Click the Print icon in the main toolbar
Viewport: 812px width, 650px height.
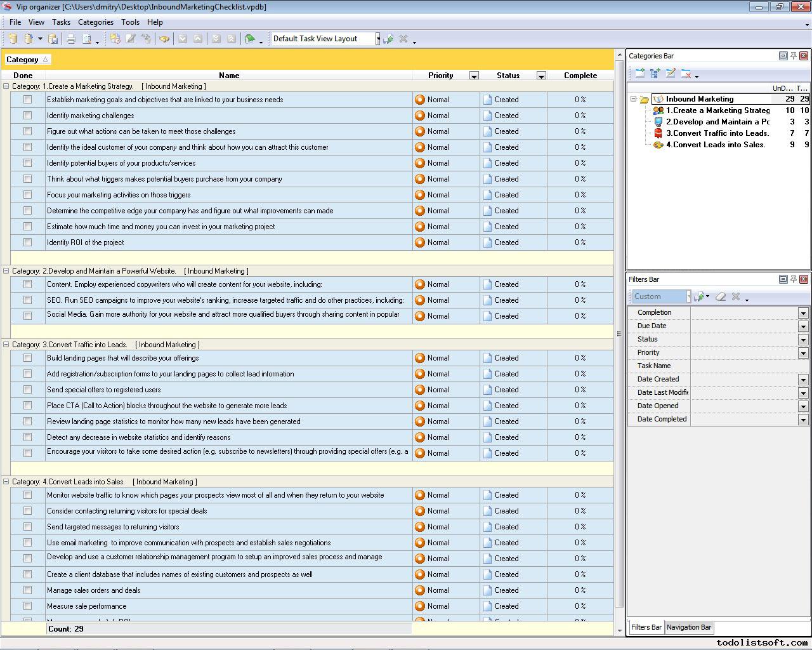coord(71,39)
